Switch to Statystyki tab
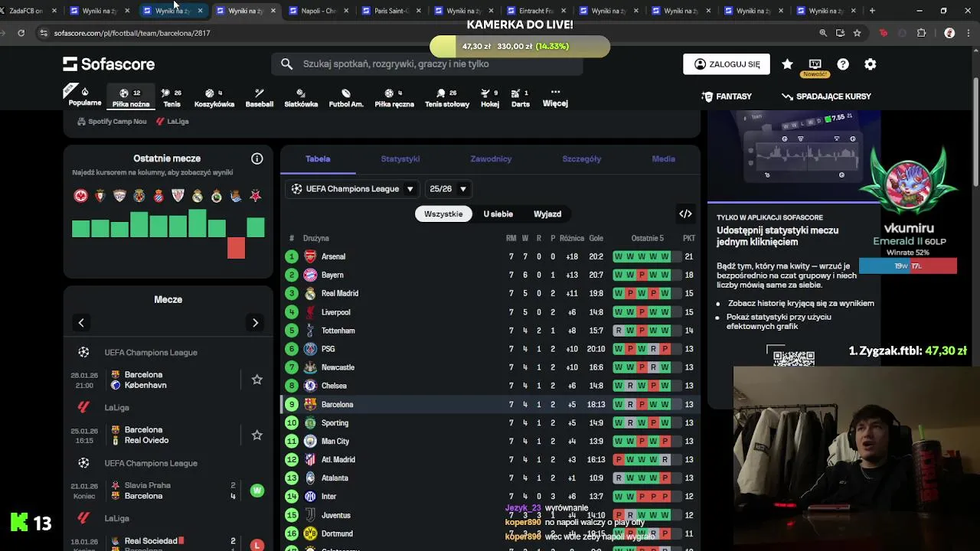This screenshot has height=551, width=980. coord(400,158)
